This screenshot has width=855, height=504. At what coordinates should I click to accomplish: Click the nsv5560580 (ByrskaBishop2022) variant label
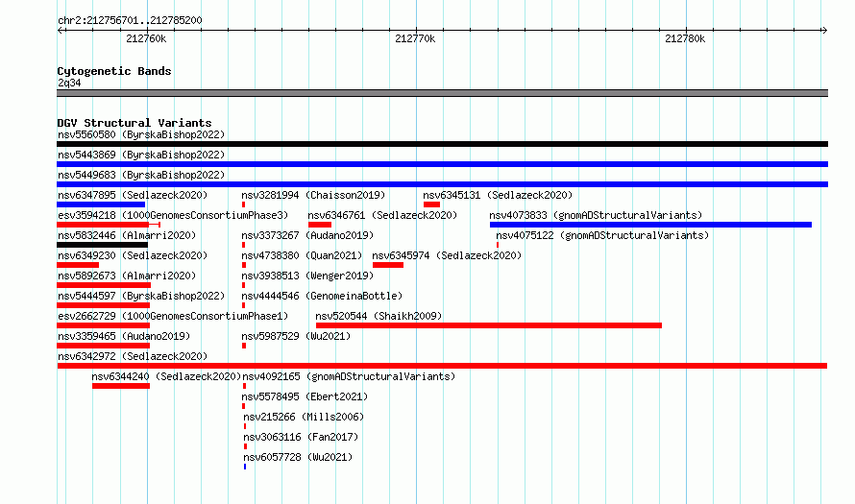141,134
